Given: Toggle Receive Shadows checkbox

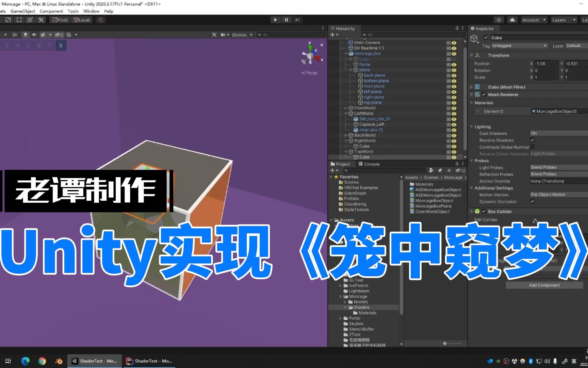Looking at the screenshot, I should pos(532,140).
